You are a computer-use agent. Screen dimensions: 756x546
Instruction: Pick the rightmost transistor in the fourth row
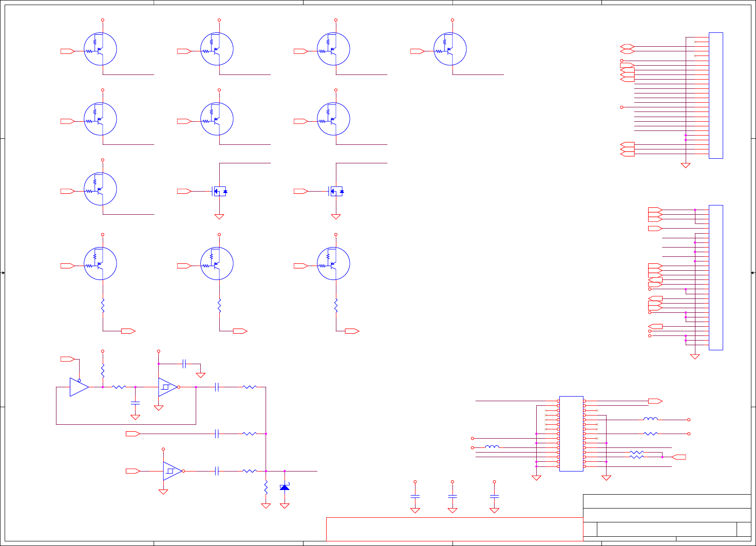click(x=334, y=263)
